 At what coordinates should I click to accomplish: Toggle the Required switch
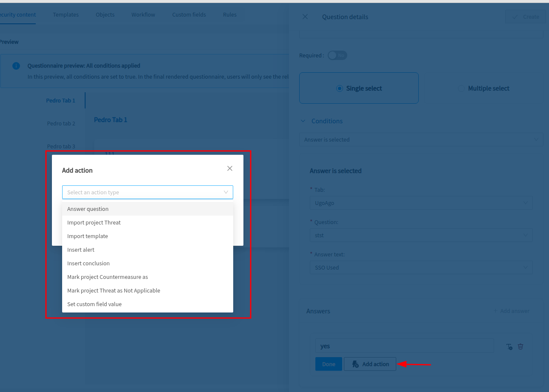coord(337,55)
